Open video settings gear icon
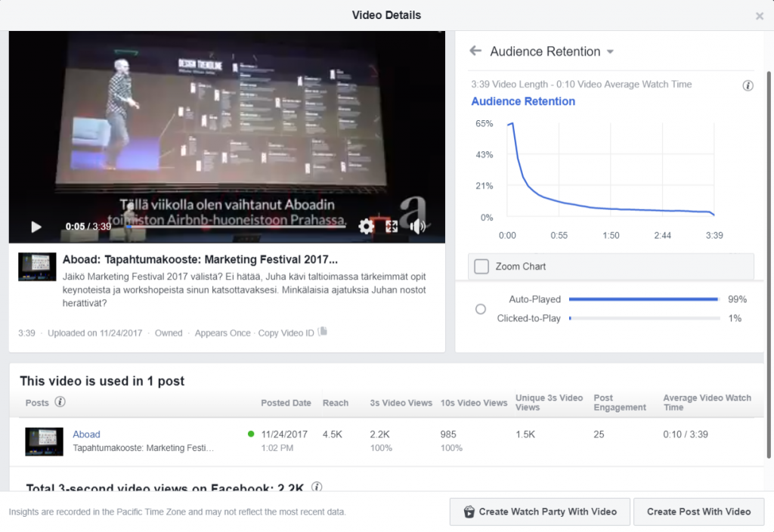The image size is (774, 532). click(366, 226)
